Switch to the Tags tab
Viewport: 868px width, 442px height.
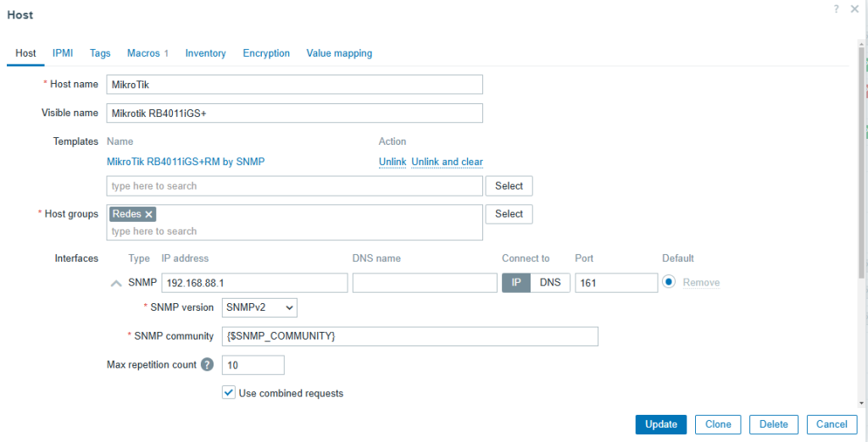point(100,53)
